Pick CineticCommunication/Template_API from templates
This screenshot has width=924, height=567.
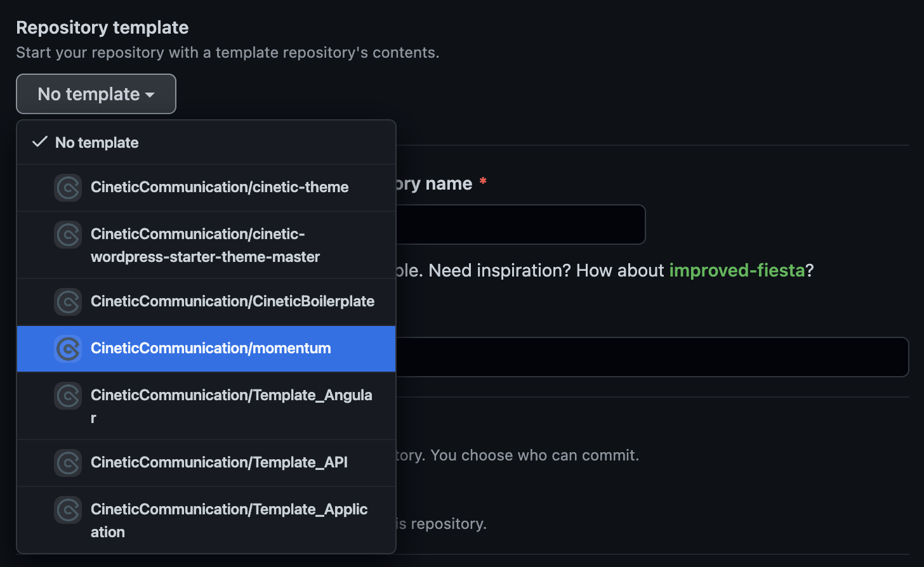[219, 462]
